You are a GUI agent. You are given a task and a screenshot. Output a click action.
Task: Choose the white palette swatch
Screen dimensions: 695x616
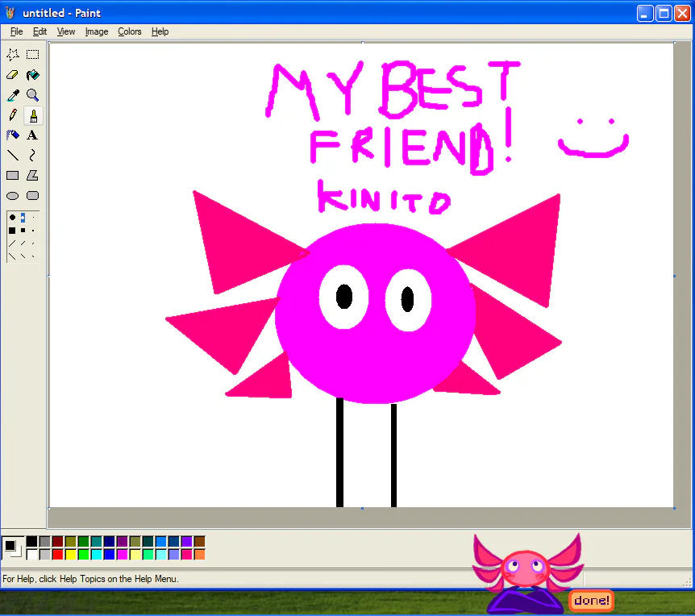coord(32,555)
